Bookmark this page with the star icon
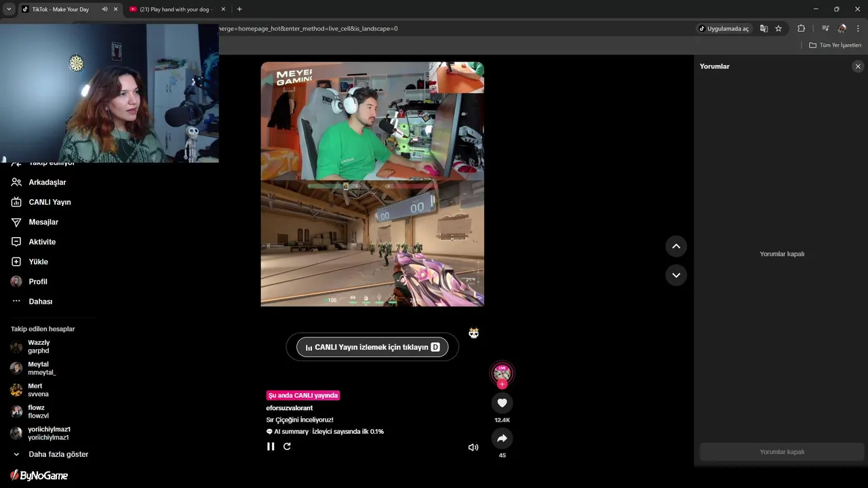Screen dimensions: 868x488 tap(778, 28)
